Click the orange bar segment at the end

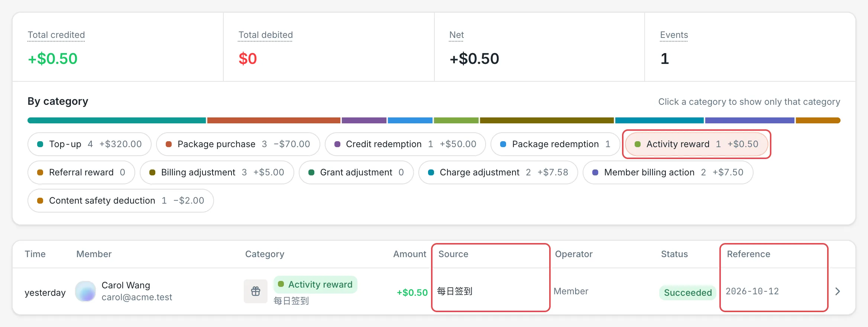818,120
